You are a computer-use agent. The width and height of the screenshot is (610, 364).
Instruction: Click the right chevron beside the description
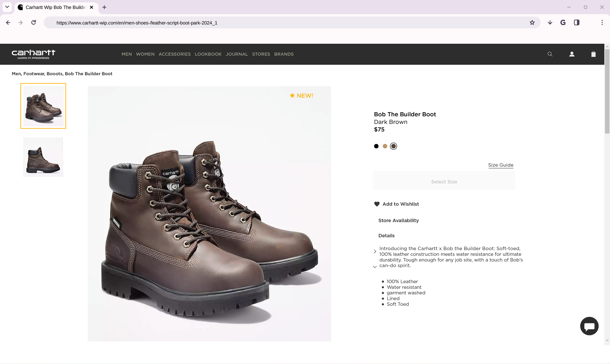(x=375, y=251)
